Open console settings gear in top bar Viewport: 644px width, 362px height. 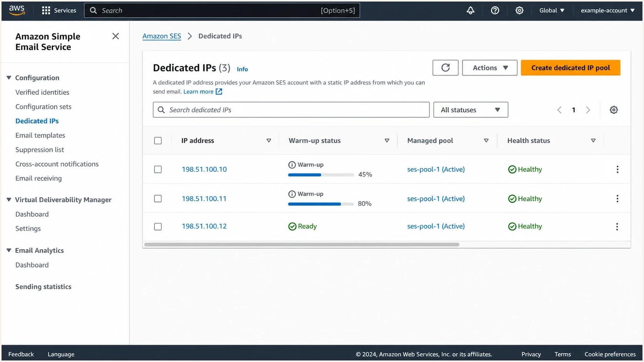pyautogui.click(x=519, y=10)
